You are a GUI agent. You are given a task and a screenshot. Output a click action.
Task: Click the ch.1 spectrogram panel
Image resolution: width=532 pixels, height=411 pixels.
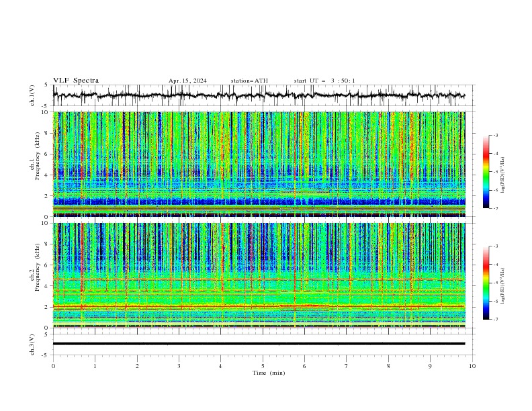pyautogui.click(x=259, y=164)
